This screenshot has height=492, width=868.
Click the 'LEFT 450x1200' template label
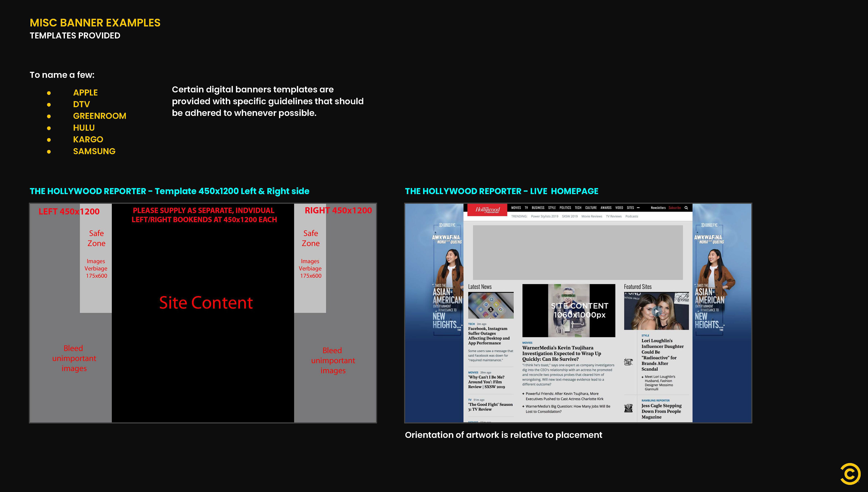(69, 211)
